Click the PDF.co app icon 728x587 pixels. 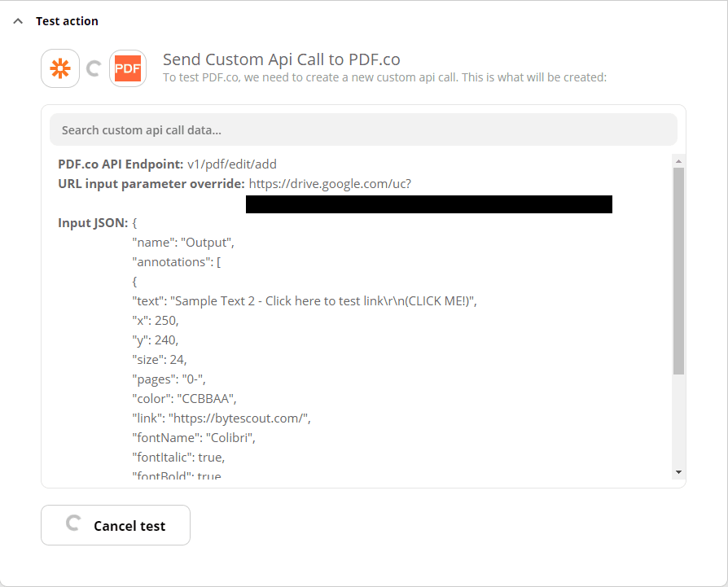tap(127, 68)
